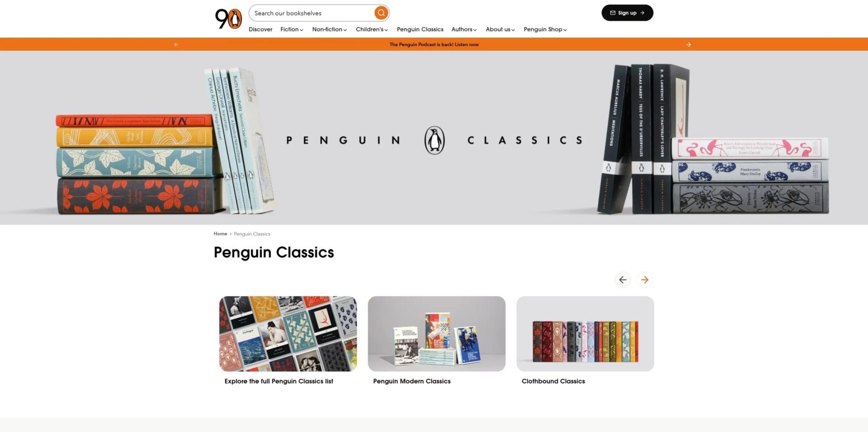Click in the Search our bookshelves field
The image size is (868, 432).
(312, 13)
